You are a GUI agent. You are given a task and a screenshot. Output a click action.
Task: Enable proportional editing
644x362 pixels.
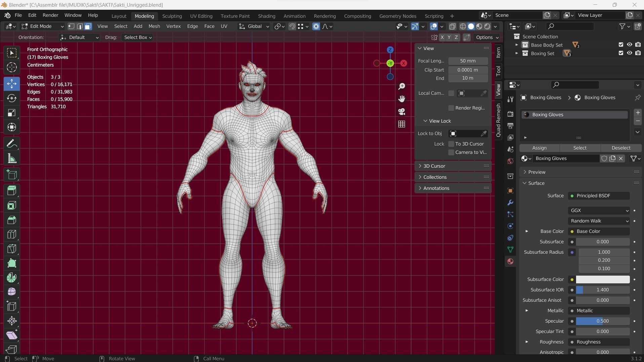[316, 26]
